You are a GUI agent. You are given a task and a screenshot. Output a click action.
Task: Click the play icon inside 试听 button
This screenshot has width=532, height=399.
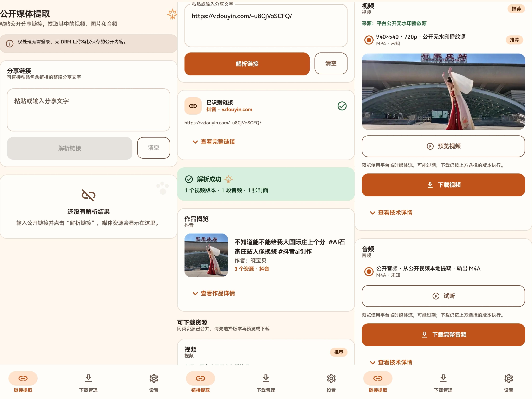click(436, 296)
